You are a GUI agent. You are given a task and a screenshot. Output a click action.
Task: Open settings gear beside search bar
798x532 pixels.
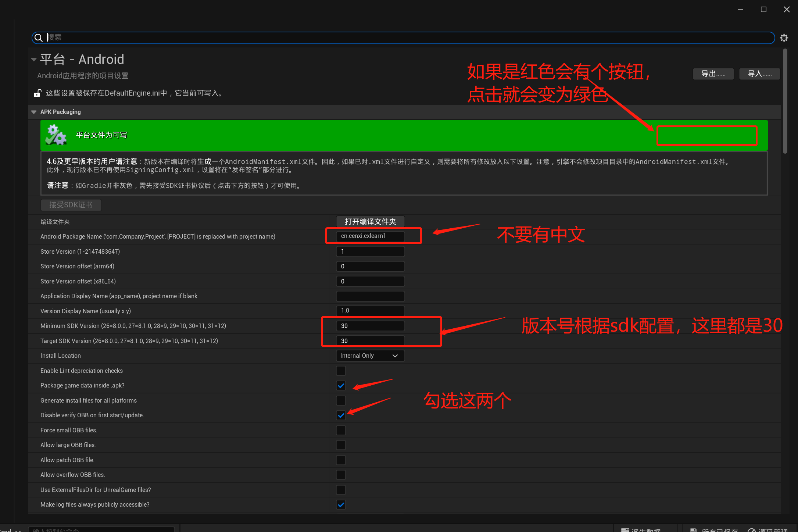pyautogui.click(x=784, y=38)
